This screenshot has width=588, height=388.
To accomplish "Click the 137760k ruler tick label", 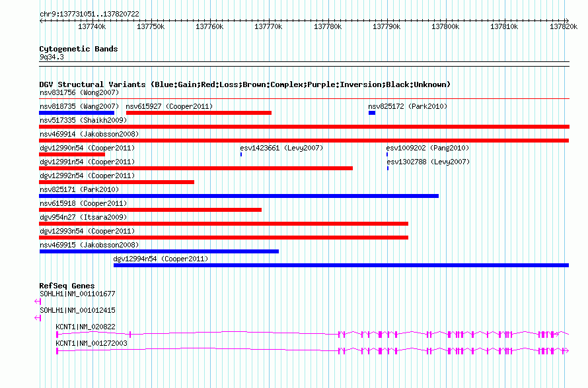I will pyautogui.click(x=209, y=26).
